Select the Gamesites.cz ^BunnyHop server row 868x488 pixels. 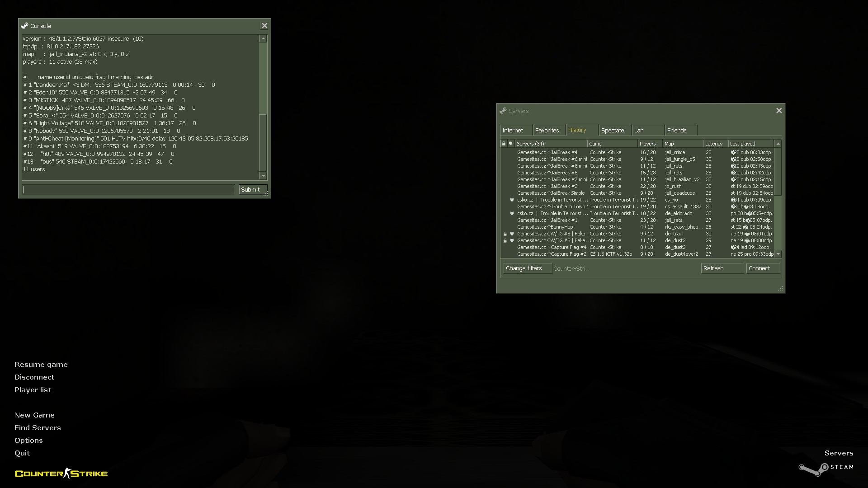point(637,227)
